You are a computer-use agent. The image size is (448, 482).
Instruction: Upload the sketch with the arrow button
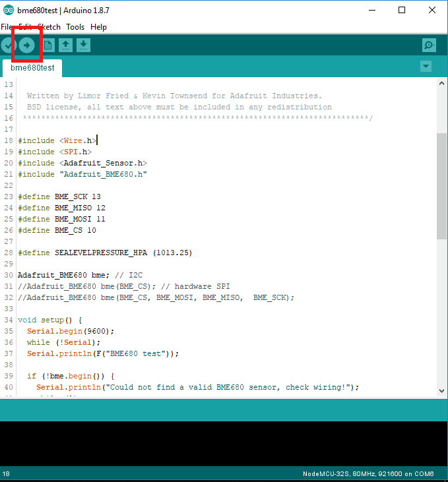(27, 45)
